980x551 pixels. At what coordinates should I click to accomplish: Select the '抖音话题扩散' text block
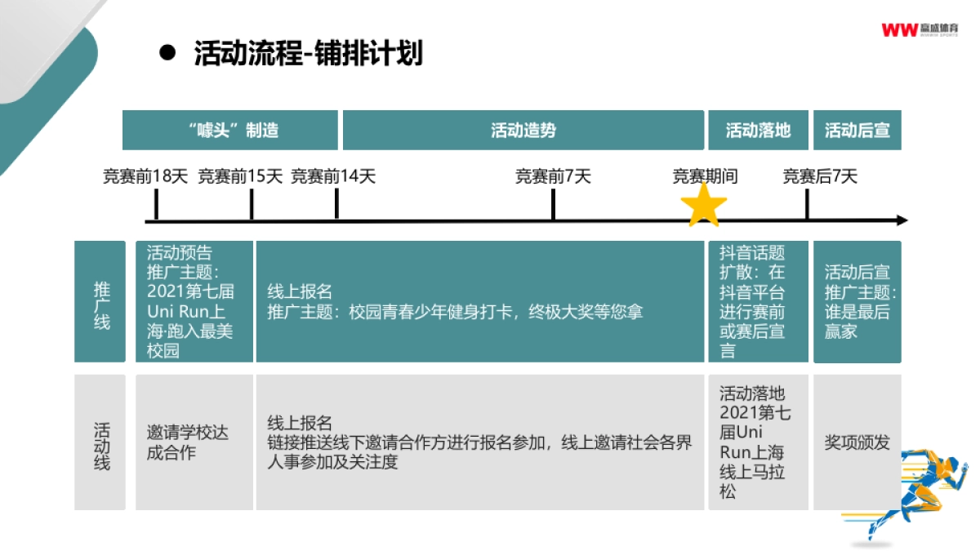(x=759, y=301)
